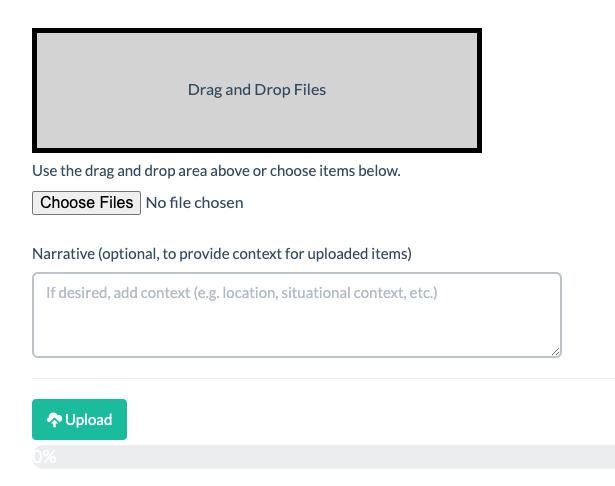The width and height of the screenshot is (615, 486).
Task: Click the left part of the drop zone
Action: click(90, 90)
